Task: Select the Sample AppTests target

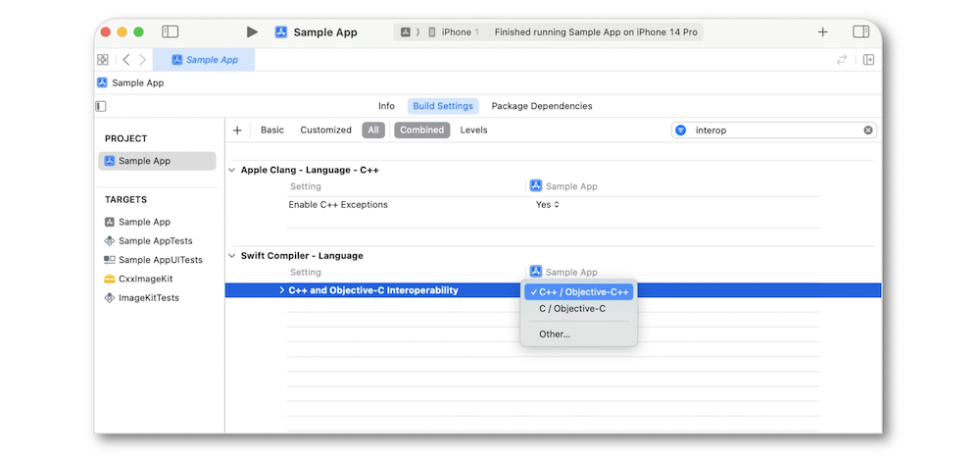Action: tap(155, 241)
